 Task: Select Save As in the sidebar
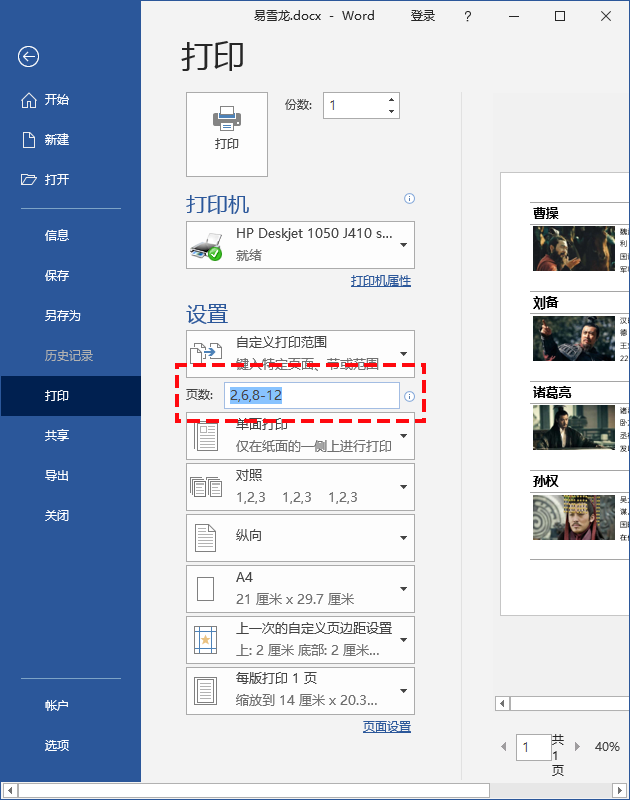tap(62, 316)
